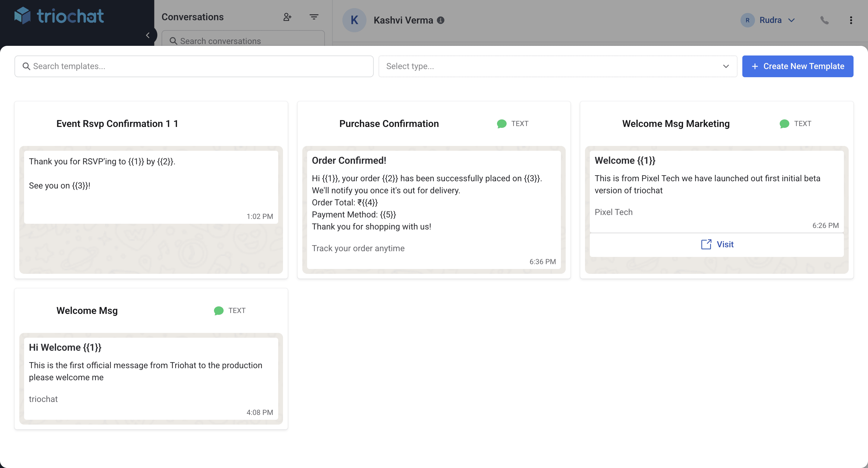Click the external-link Visit icon
This screenshot has height=468, width=868.
(x=706, y=244)
